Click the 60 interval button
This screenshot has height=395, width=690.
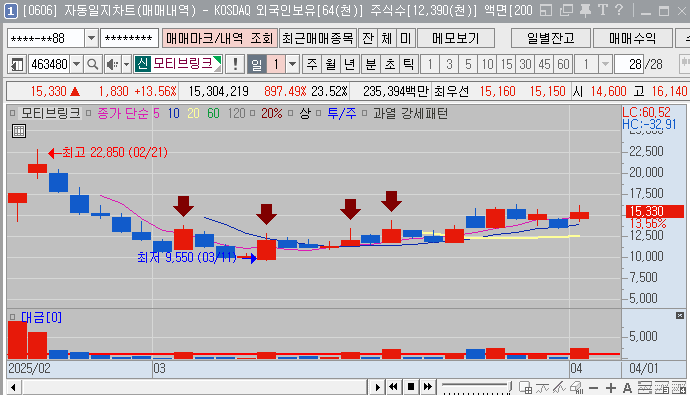(563, 65)
